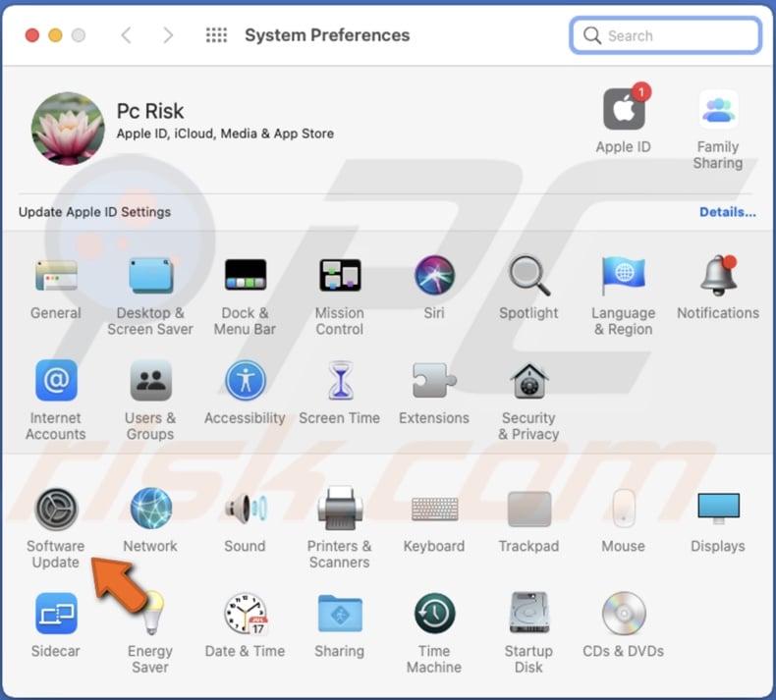Open Sharing preferences folder icon
The width and height of the screenshot is (776, 700).
340,614
